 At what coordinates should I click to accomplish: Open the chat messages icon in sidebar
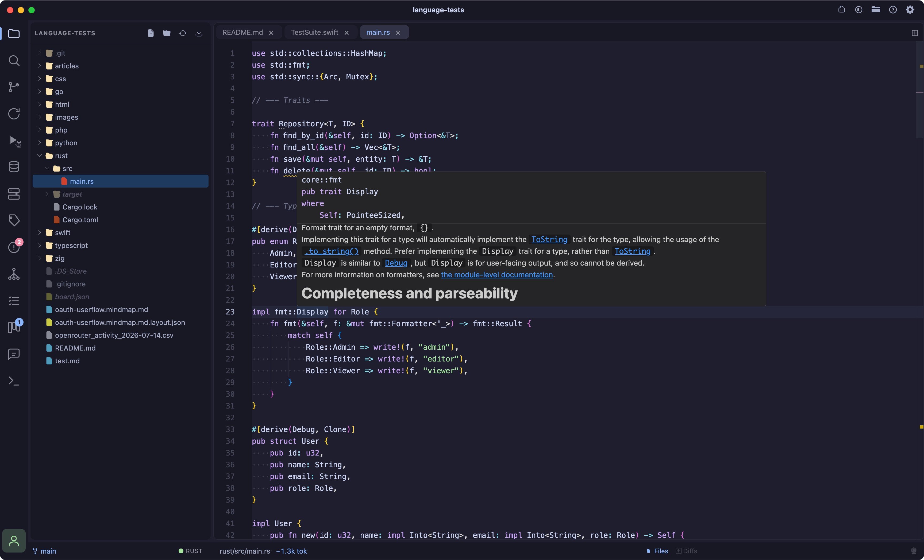pos(14,354)
